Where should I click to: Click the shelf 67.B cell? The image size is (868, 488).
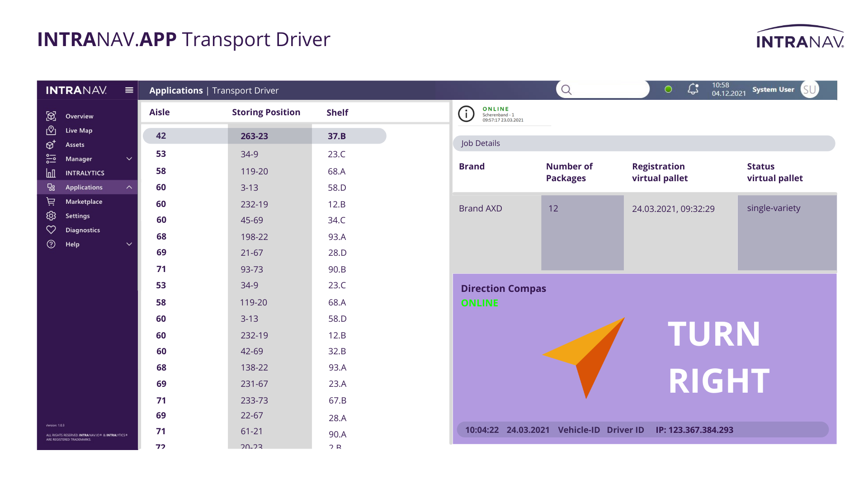click(337, 400)
